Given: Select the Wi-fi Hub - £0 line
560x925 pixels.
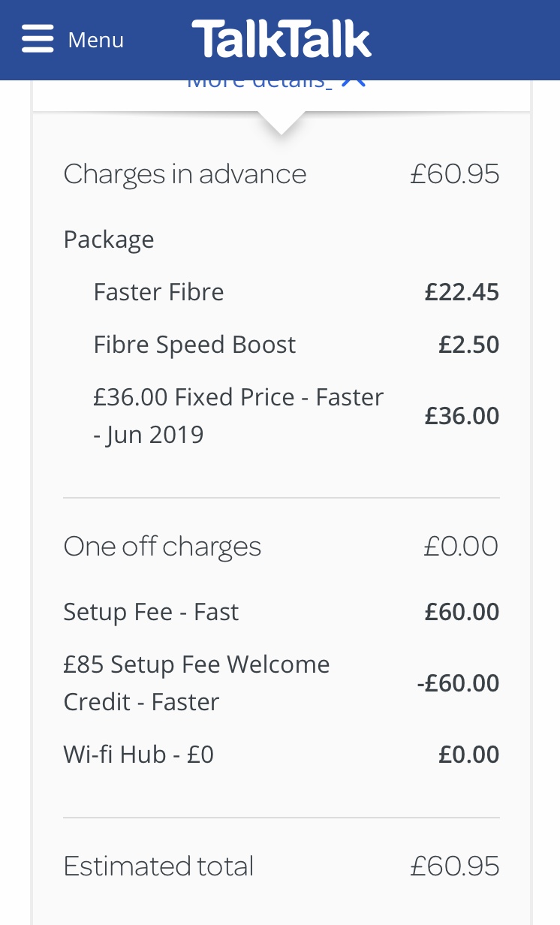Looking at the screenshot, I should (x=139, y=755).
